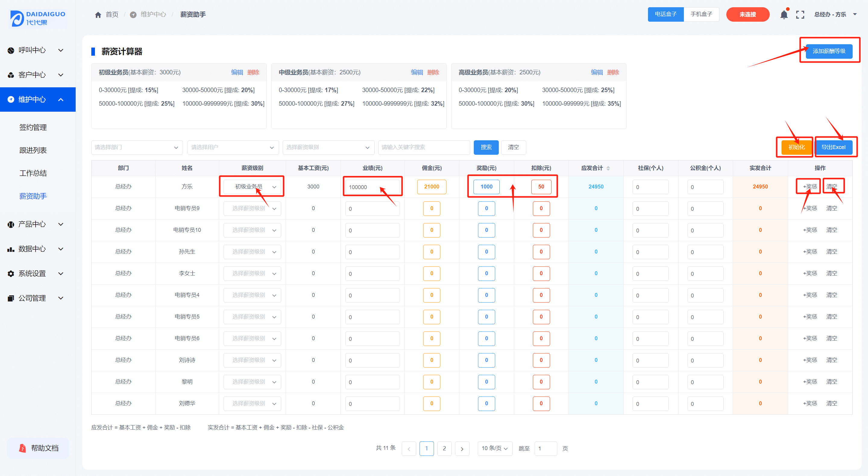This screenshot has height=476, width=868.
Task: Delete 中级业务员 salary level
Action: [433, 72]
